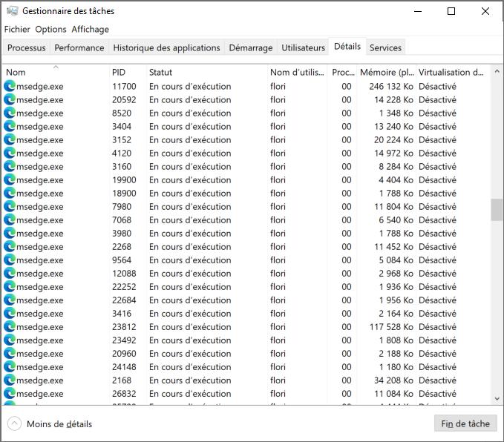Switch to the Services tab
Viewport: 504px width, 442px height.
tap(385, 47)
